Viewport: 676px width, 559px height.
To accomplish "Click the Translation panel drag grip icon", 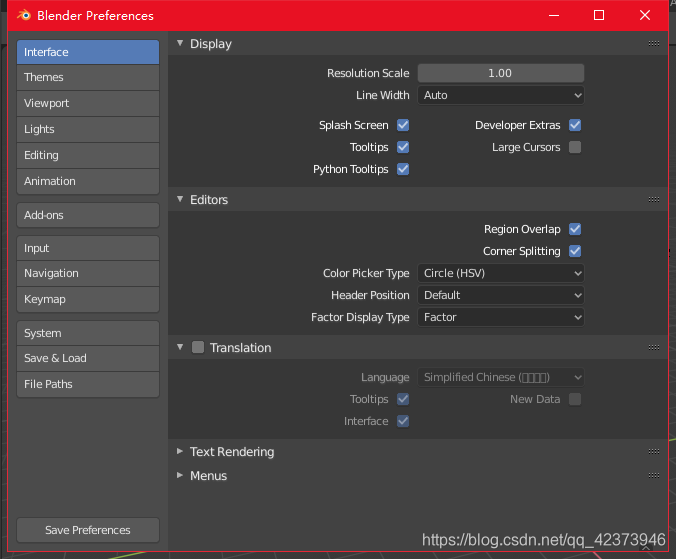I will pos(654,347).
